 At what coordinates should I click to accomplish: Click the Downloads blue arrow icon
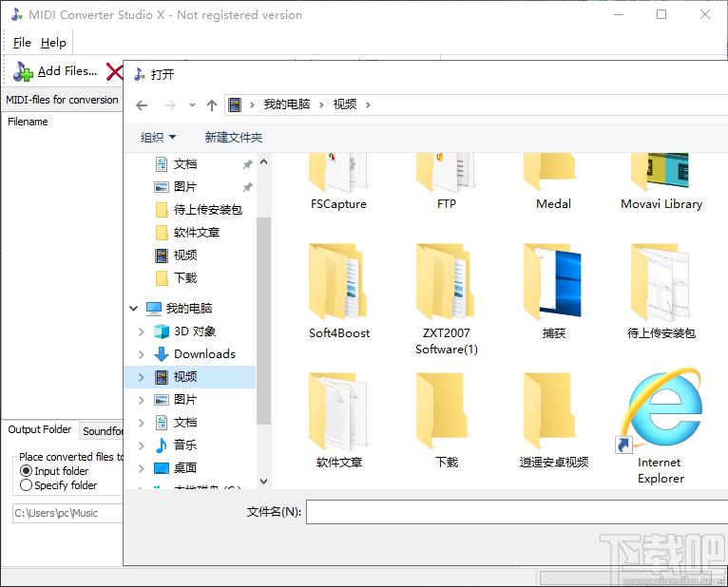[162, 354]
